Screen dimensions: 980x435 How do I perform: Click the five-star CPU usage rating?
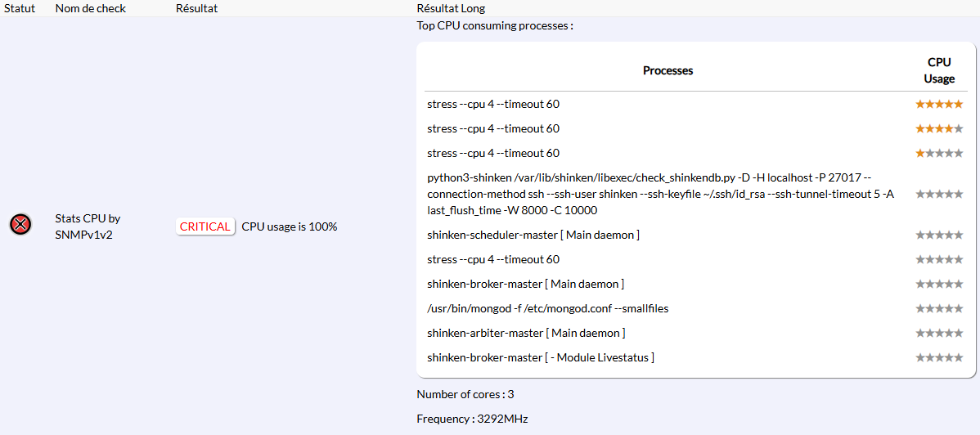(938, 104)
